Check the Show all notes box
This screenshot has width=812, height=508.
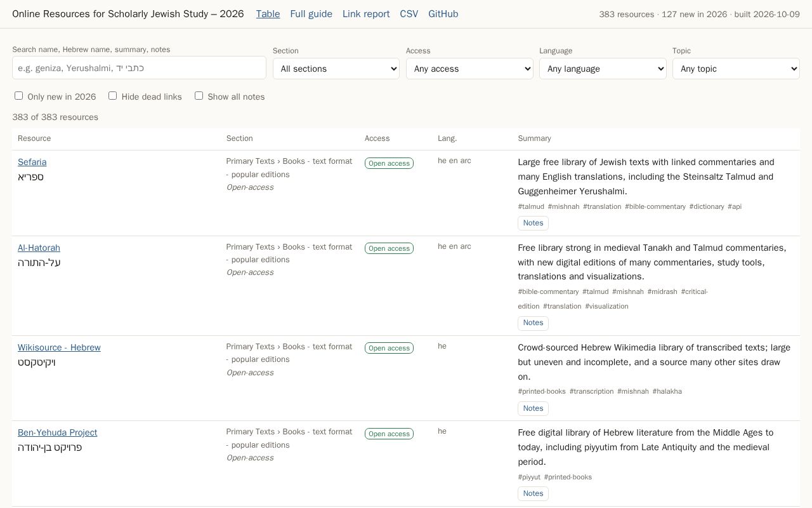coord(199,96)
